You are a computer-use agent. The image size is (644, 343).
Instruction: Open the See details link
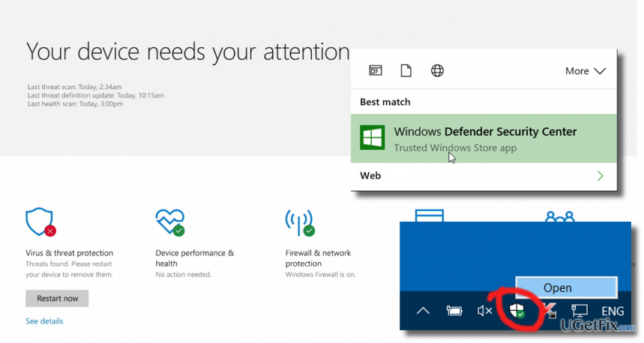coord(44,321)
